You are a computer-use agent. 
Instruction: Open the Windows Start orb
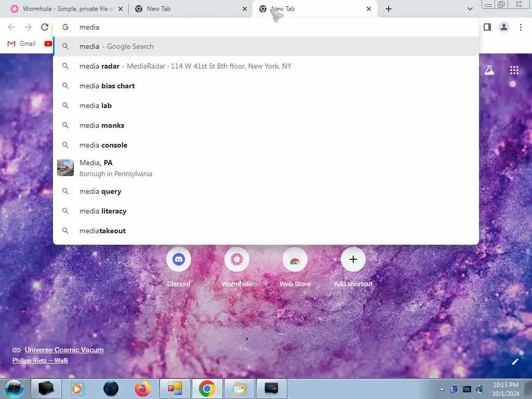click(14, 389)
